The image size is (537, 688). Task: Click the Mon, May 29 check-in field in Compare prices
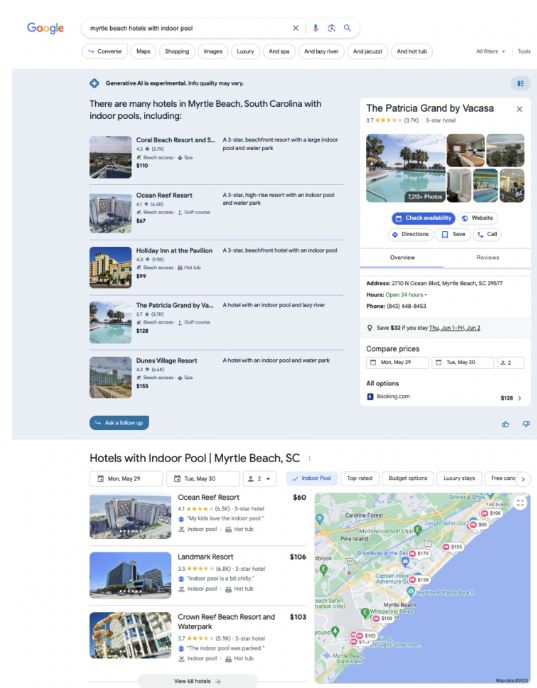pos(397,362)
